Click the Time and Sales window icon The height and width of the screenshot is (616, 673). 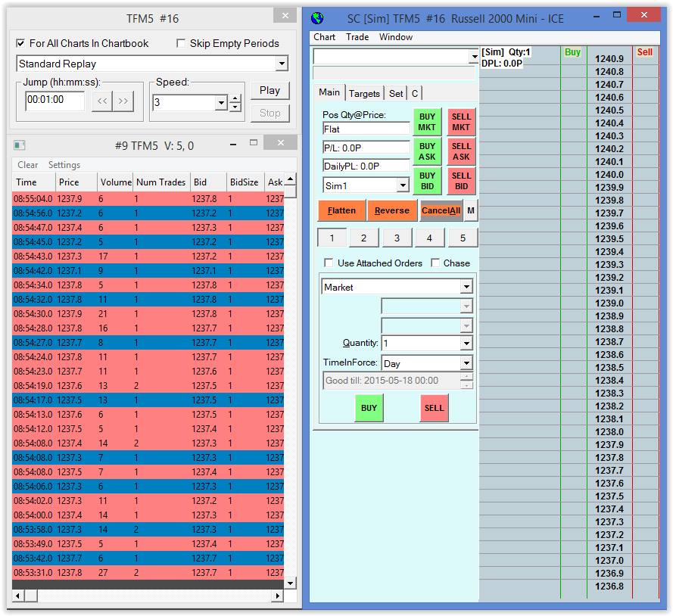pyautogui.click(x=20, y=145)
